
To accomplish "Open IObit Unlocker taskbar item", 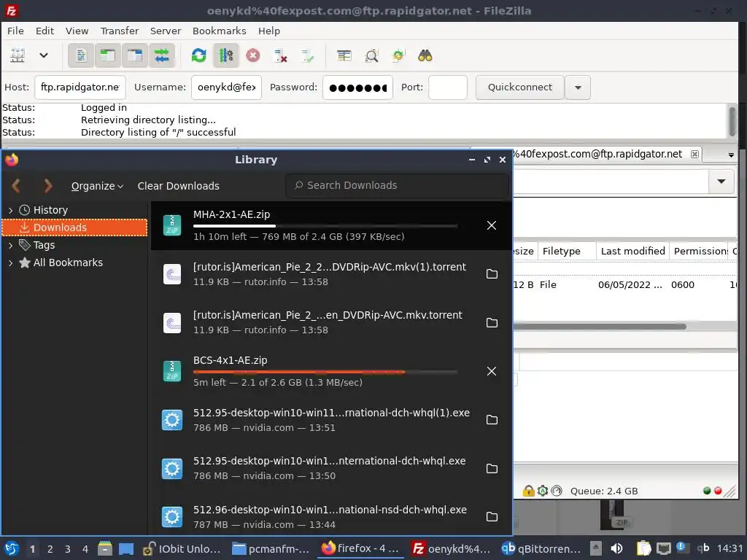I will (182, 548).
